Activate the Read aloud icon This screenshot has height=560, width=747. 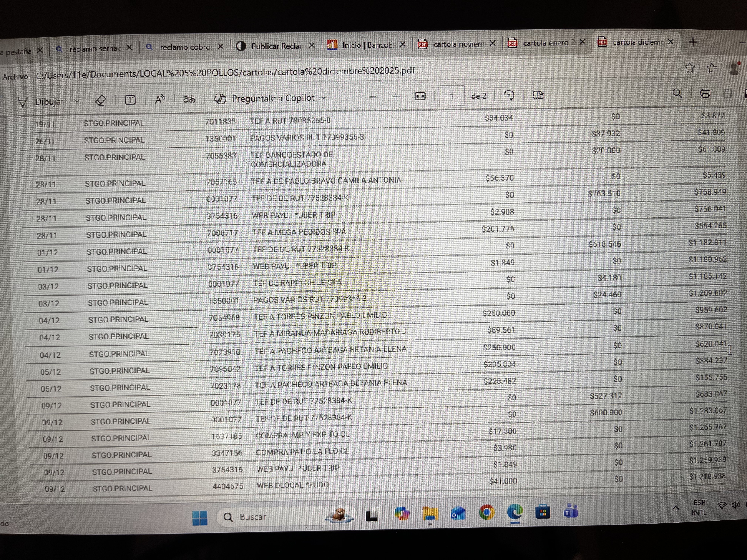coord(160,99)
